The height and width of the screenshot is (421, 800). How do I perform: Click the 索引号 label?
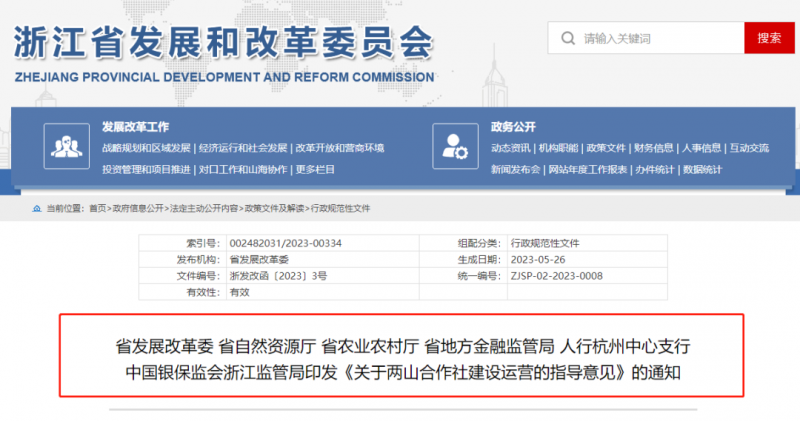click(204, 243)
